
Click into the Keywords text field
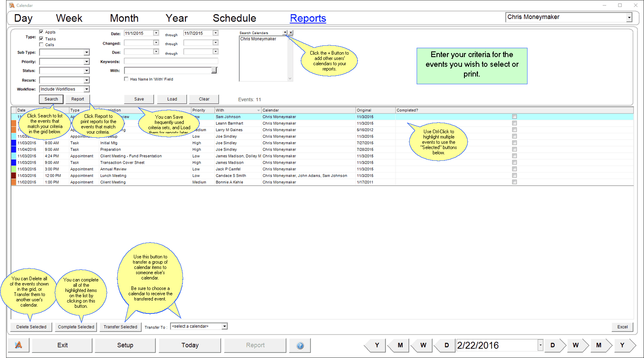pos(171,61)
